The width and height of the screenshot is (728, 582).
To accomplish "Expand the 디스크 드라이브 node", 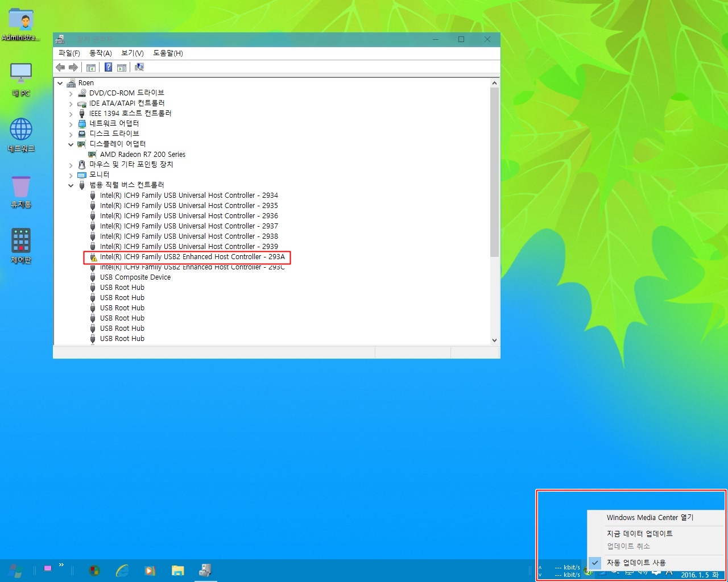I will tap(71, 134).
